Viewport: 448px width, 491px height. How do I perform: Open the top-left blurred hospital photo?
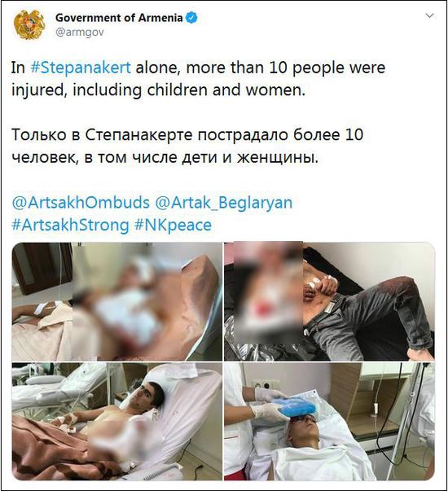(116, 301)
